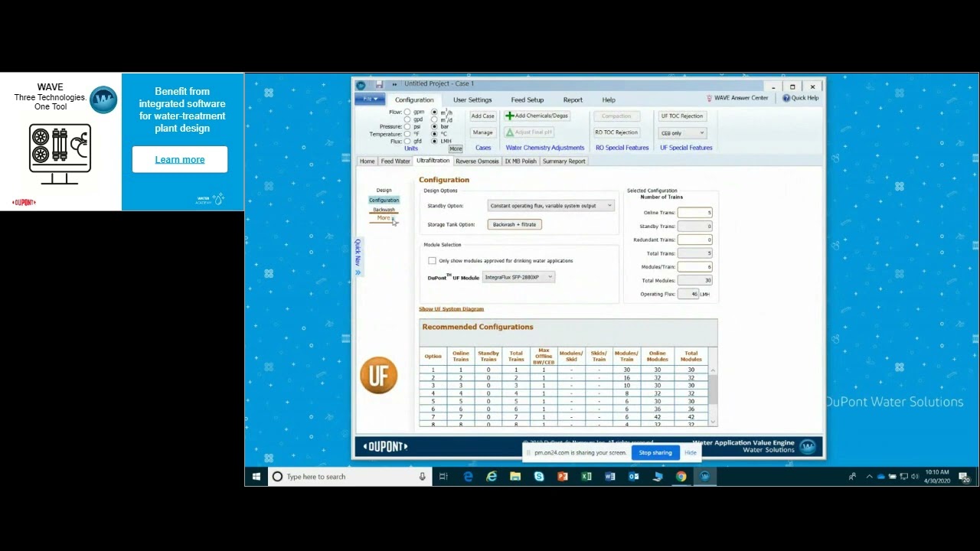Screen dimensions: 980x551
Task: Click Stop sharing button
Action: (x=655, y=452)
